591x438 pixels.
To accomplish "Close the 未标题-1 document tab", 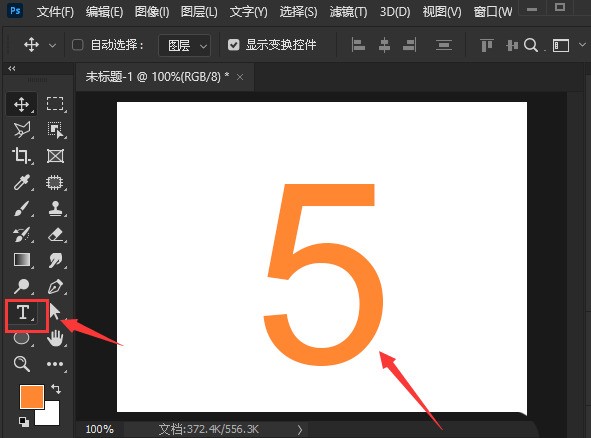I will tap(240, 77).
